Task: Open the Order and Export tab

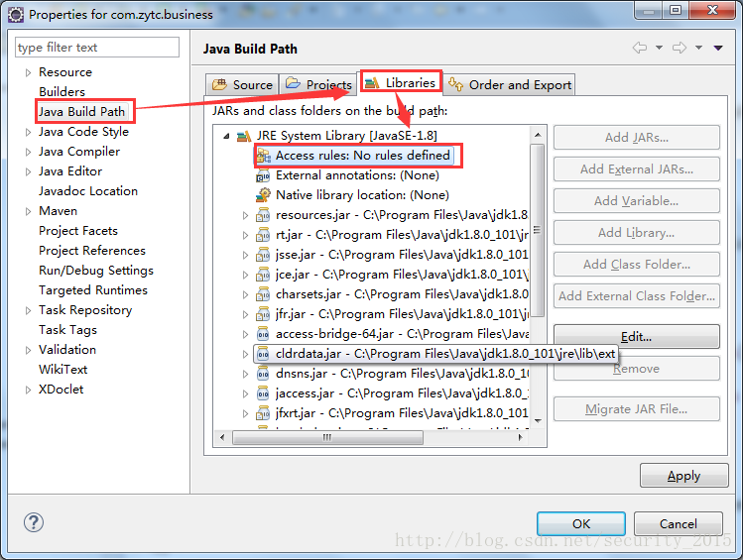Action: (510, 84)
